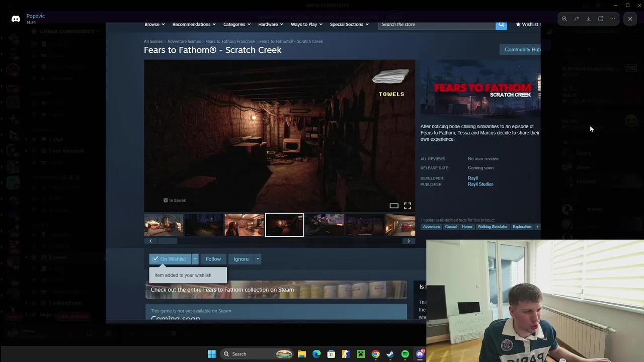Select the Casual tag
Viewport: 644px width, 362px height.
(x=451, y=227)
